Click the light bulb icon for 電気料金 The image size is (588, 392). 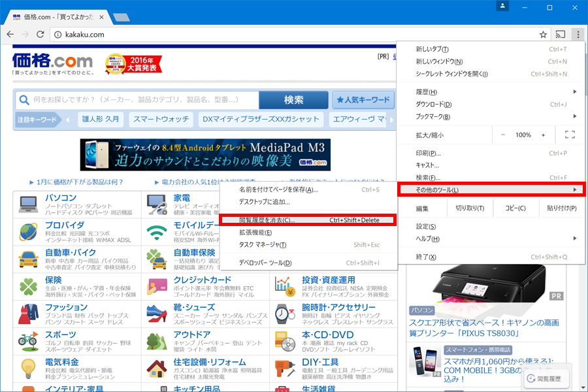point(29,368)
